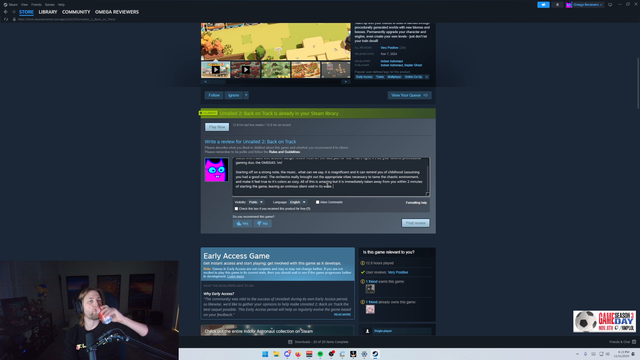Click the plus button to add tags
Image resolution: width=640 pixels, height=360 pixels.
[427, 77]
